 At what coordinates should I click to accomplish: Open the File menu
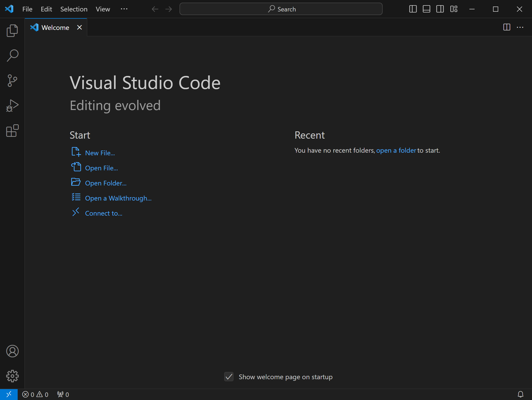(27, 9)
